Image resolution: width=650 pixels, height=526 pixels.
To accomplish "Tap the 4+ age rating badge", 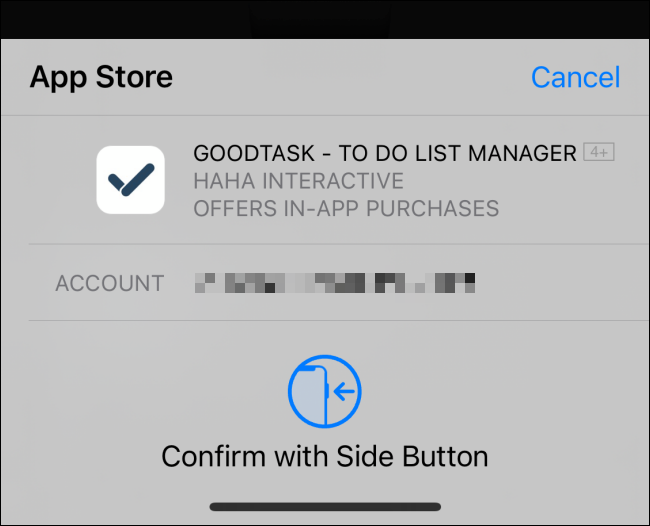I will pos(600,153).
